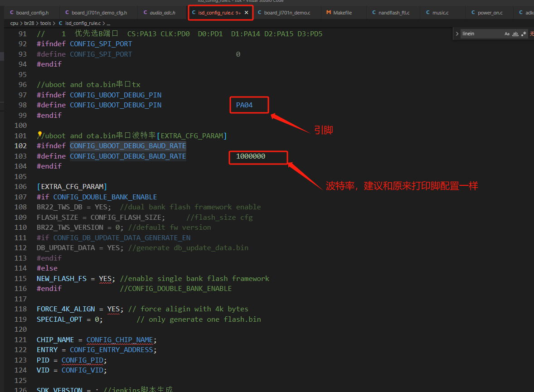Click the CONFIG_VID macro on line 124
The height and width of the screenshot is (392, 534).
83,370
